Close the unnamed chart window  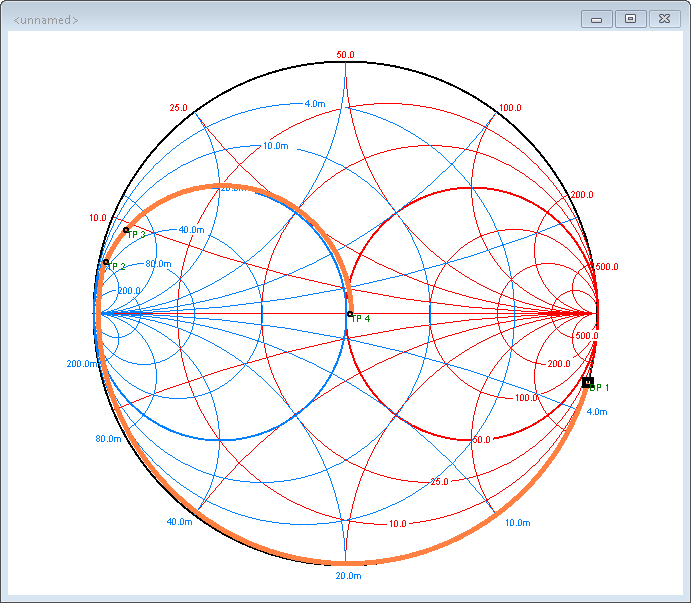point(664,19)
